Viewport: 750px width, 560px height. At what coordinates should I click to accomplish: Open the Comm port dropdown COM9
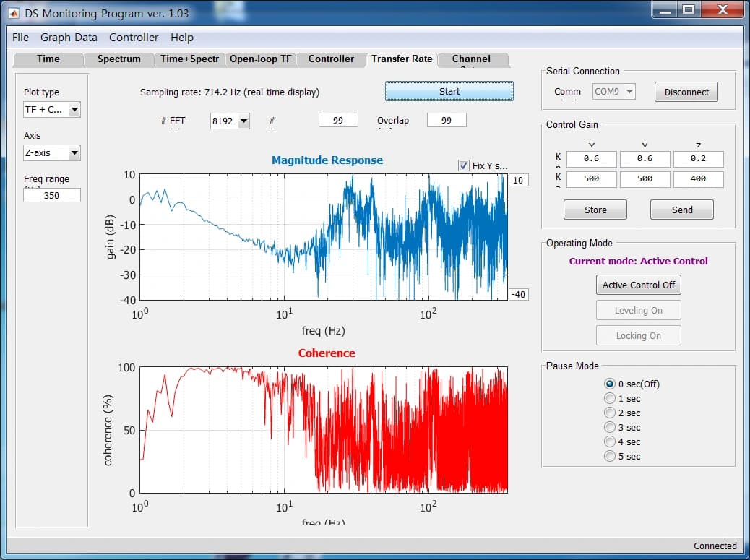click(x=613, y=91)
